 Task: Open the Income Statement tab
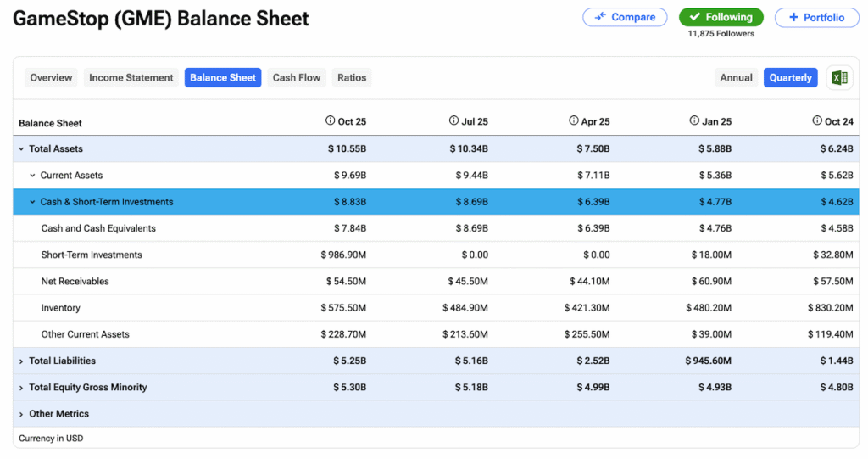(x=131, y=77)
